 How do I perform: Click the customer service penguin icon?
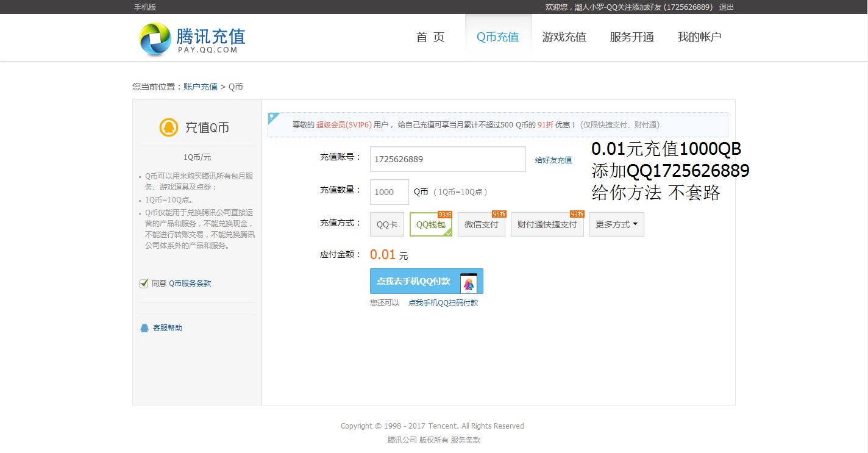tap(144, 328)
